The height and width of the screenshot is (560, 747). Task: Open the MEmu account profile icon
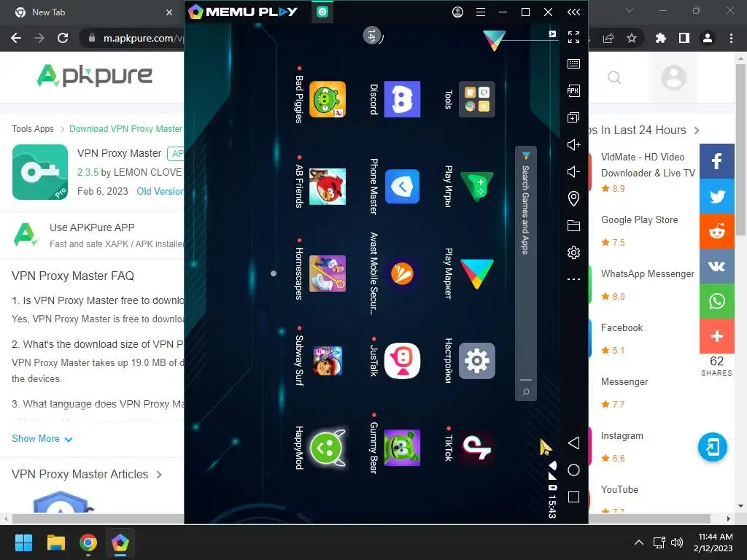click(457, 12)
